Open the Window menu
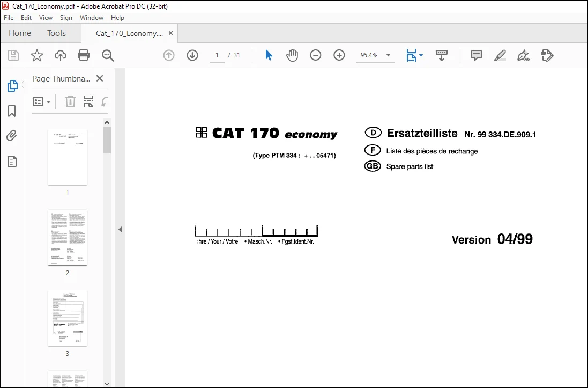Viewport: 588px width, 388px height. click(x=92, y=18)
